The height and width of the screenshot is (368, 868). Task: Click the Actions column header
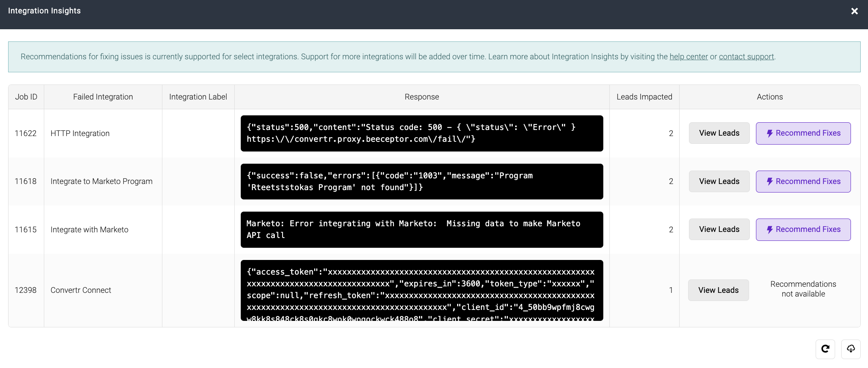coord(770,97)
